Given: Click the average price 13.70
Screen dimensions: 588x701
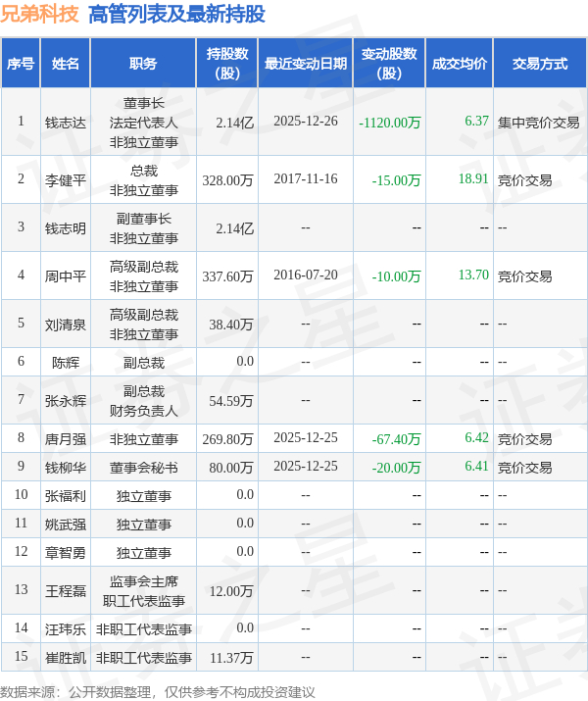Looking at the screenshot, I should point(473,275).
